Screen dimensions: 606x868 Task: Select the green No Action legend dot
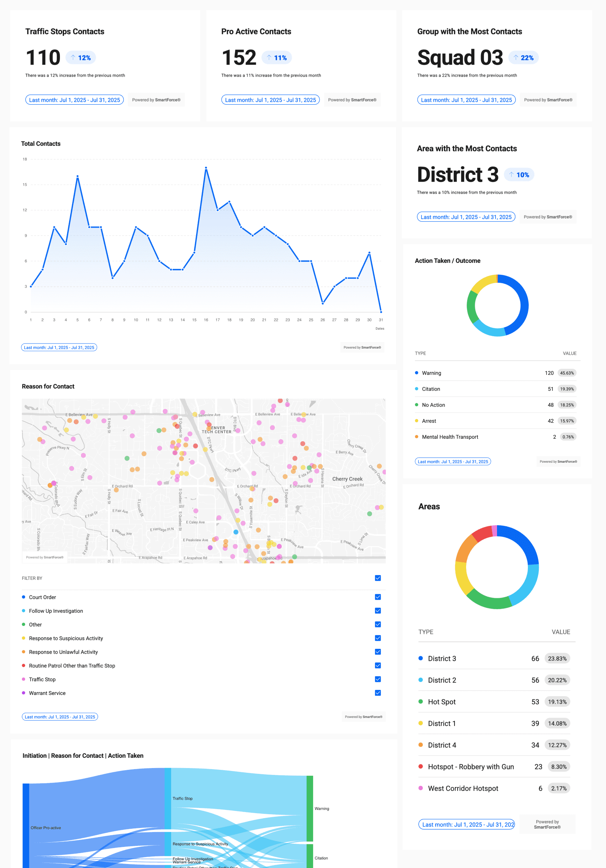417,405
